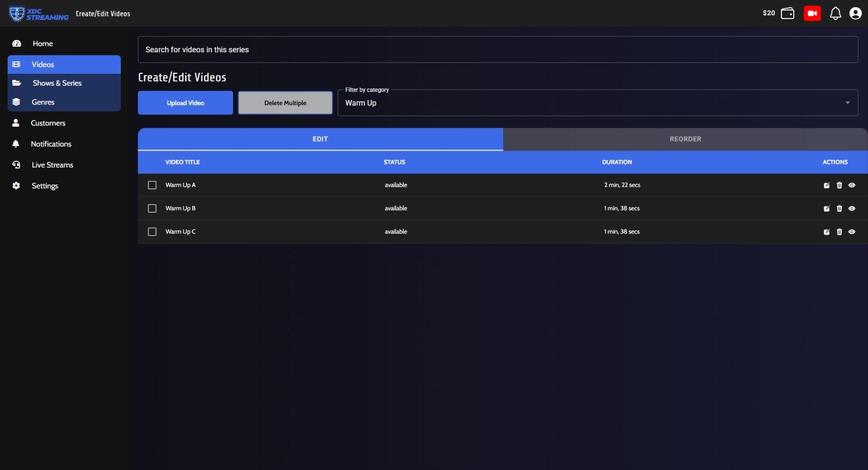Check the Warm Up A checkbox
The image size is (868, 470).
point(152,185)
